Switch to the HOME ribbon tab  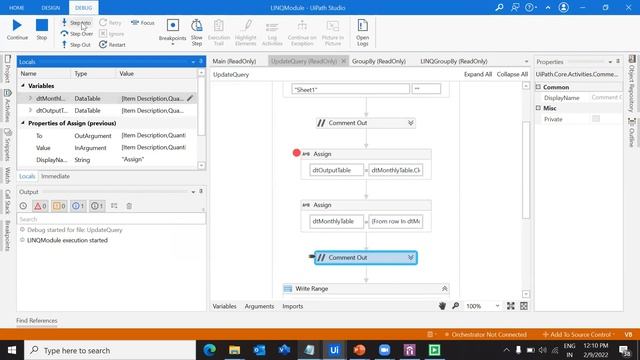point(16,8)
